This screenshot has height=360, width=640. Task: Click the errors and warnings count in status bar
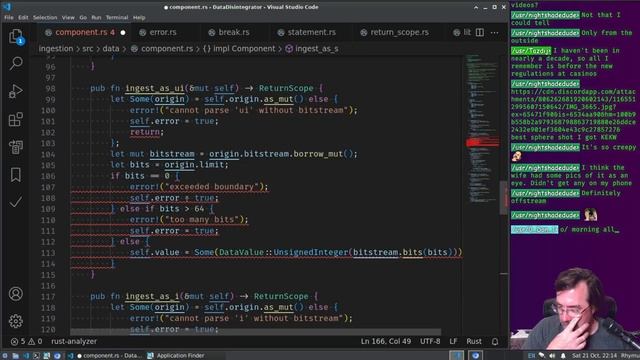[27, 341]
